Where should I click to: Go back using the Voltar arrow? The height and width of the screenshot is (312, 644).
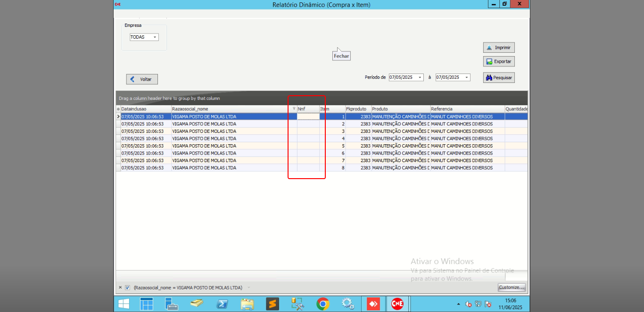(x=142, y=79)
